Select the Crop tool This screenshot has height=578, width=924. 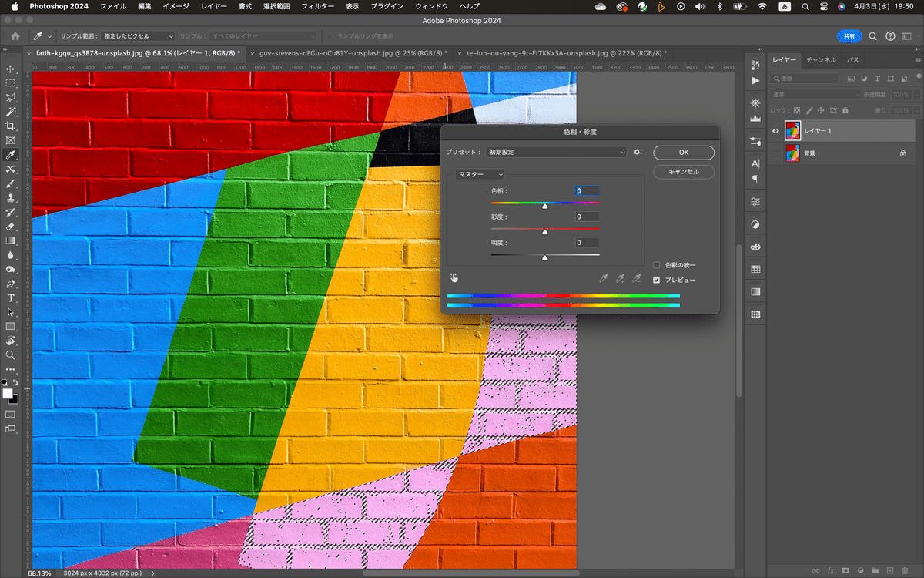click(11, 126)
